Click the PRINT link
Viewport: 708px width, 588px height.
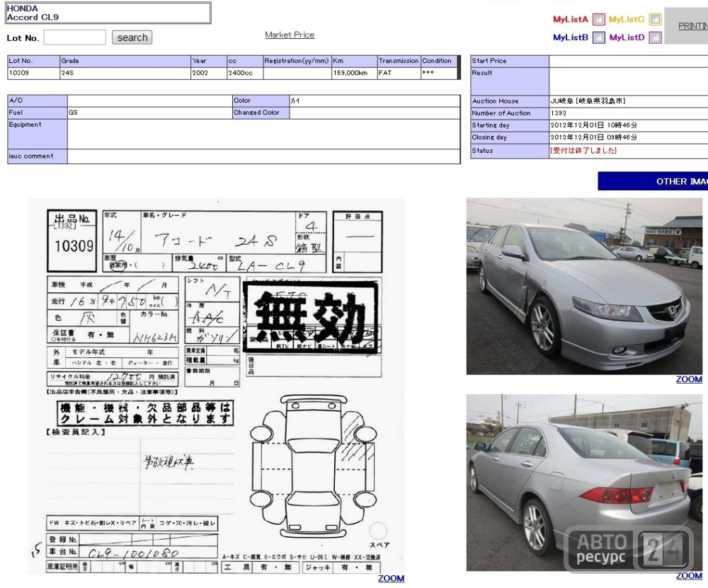click(x=693, y=26)
